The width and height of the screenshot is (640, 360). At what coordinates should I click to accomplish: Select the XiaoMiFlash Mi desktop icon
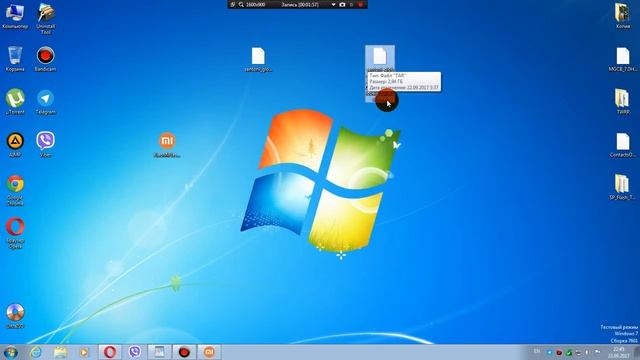coord(167,144)
